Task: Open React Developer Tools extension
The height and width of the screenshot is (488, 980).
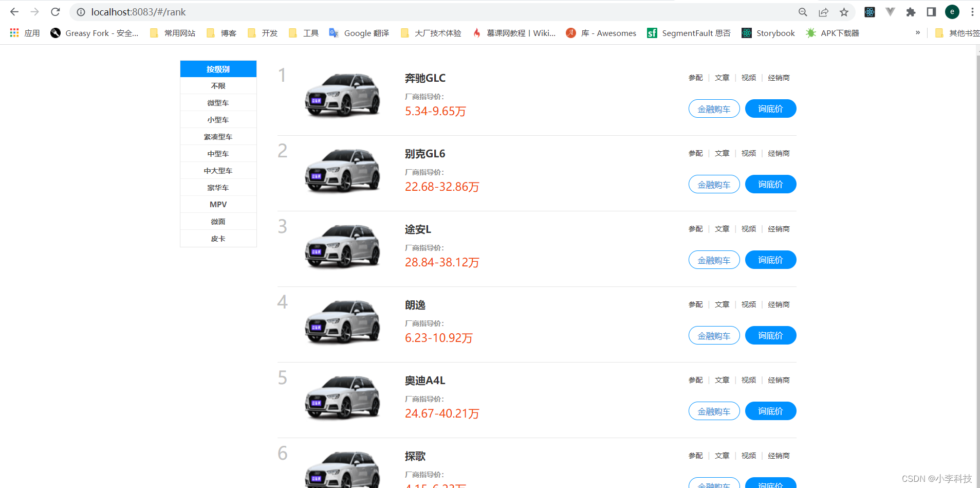Action: (x=870, y=12)
